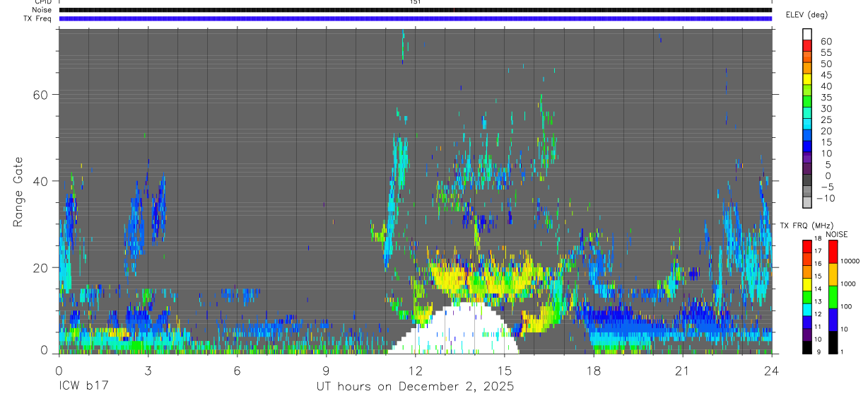Click NOISE tick label '100'
868x401 pixels.
pos(846,306)
